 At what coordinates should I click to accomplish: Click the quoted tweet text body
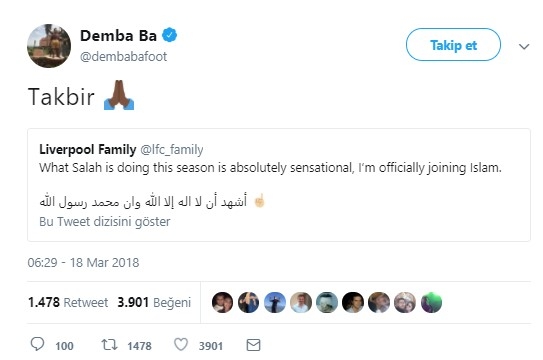click(270, 168)
